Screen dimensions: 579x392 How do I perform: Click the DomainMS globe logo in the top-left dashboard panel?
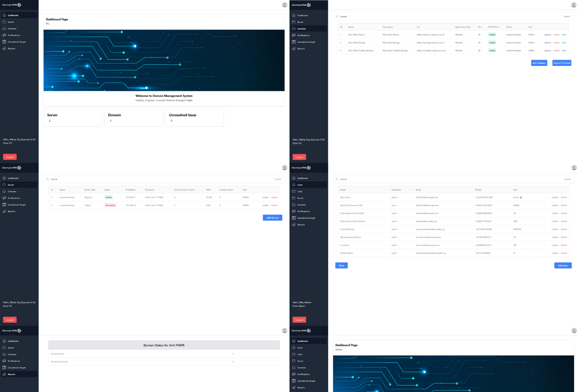pyautogui.click(x=19, y=5)
